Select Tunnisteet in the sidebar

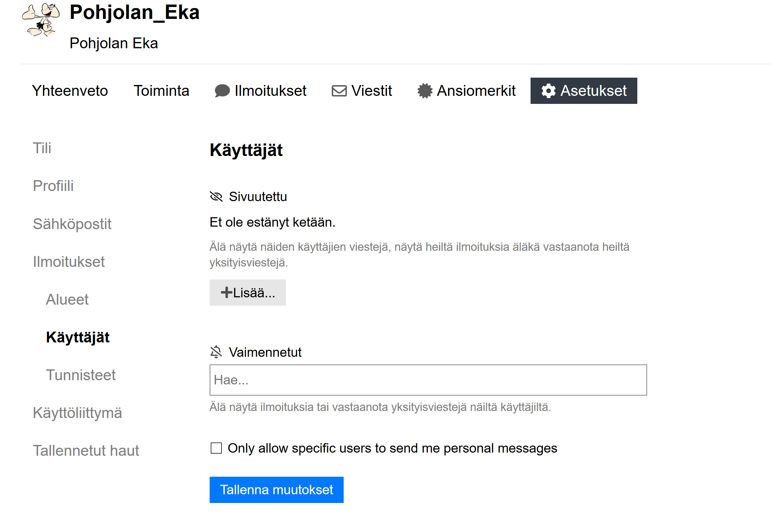click(x=81, y=375)
